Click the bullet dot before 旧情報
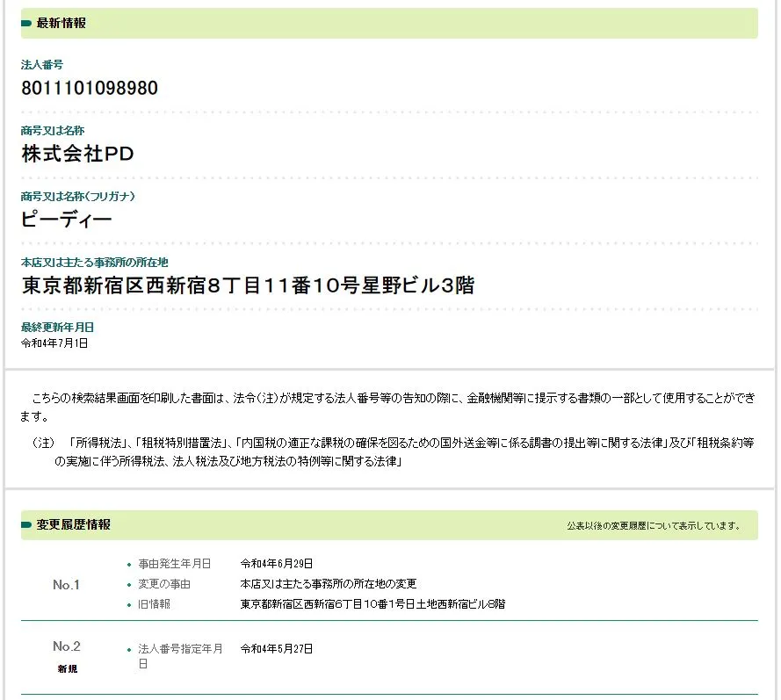This screenshot has width=781, height=700. click(129, 604)
